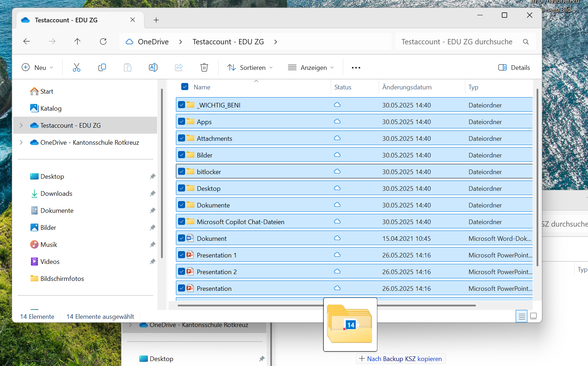Click the pin icon next to Downloads

pos(152,193)
